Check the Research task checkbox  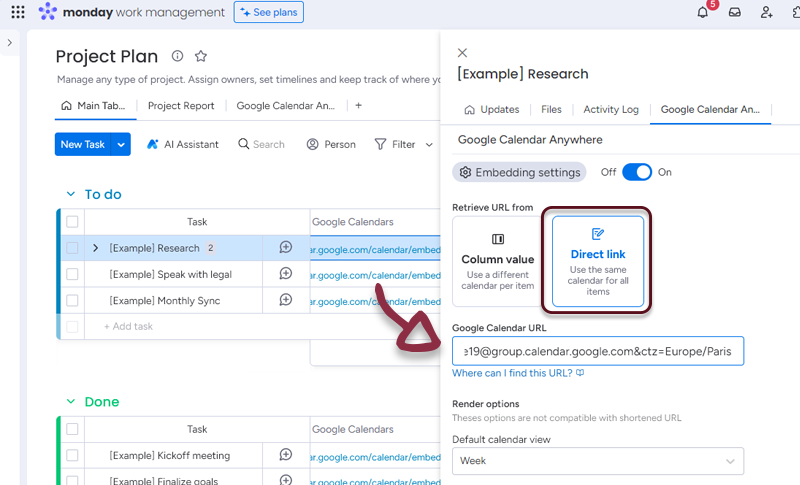pos(72,248)
